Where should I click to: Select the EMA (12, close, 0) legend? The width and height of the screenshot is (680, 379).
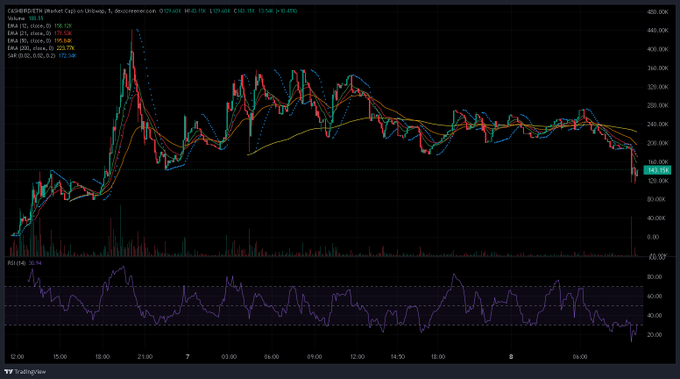40,26
